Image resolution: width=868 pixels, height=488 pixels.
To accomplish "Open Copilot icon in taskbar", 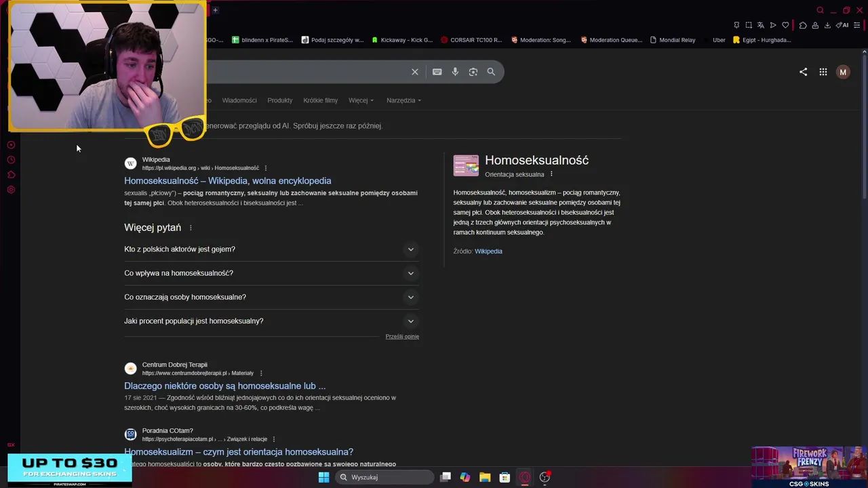I will coord(465,477).
